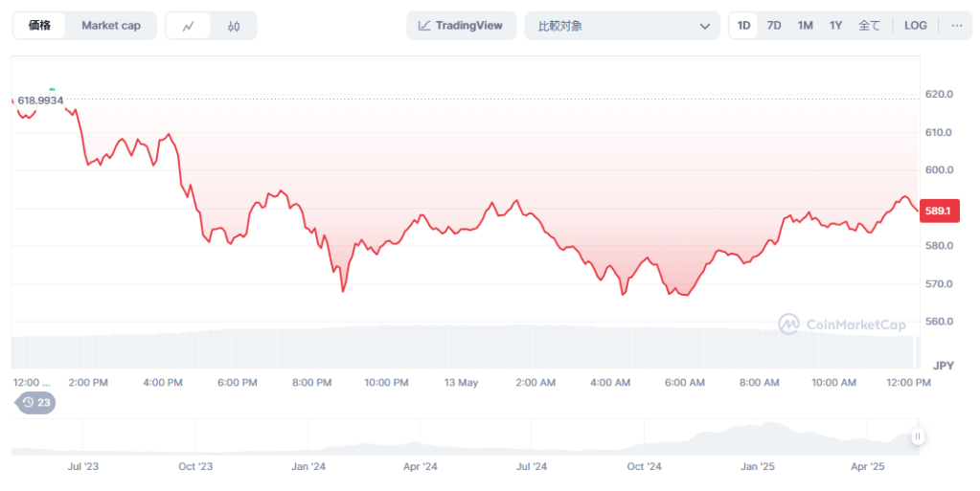Click the green marker atop the chart
The height and width of the screenshot is (491, 980).
pos(52,89)
